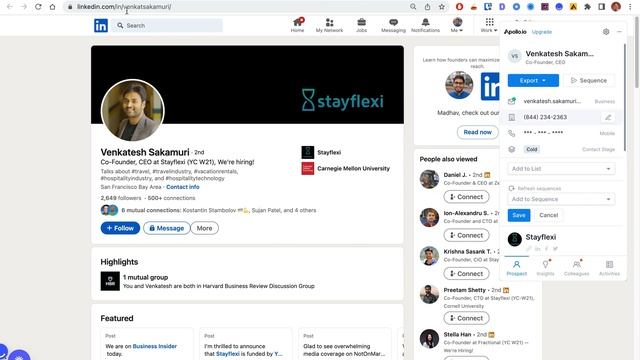Go back in browser history
Viewport: 640px width, 360px height.
coord(10,7)
